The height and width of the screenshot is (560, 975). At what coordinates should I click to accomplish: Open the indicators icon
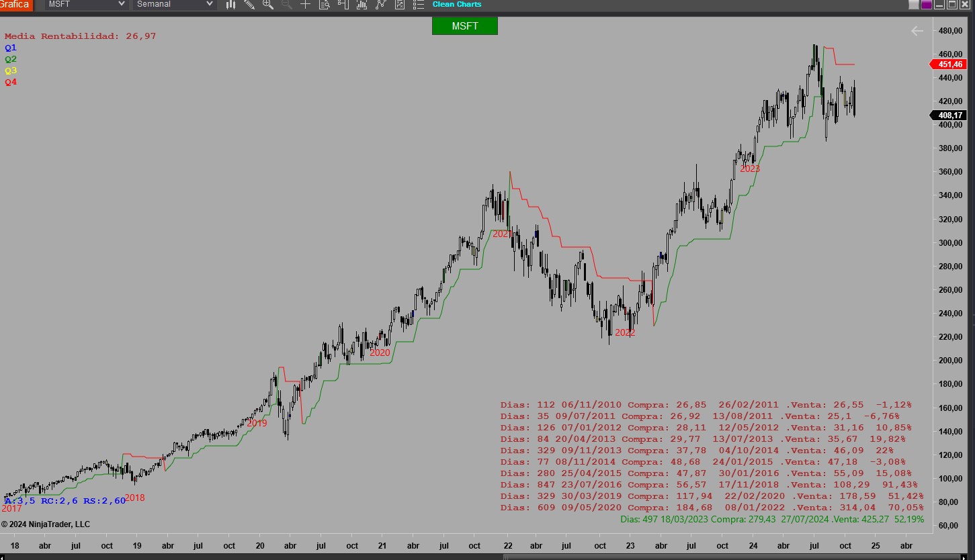click(362, 5)
